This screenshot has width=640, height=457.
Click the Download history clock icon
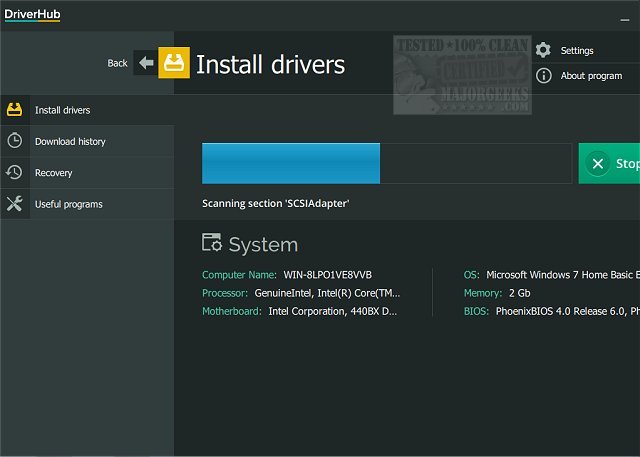pos(15,141)
